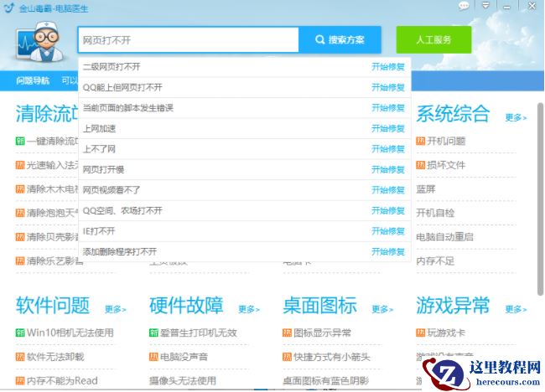Open 快捷方式有小箭头 item
Image resolution: width=545 pixels, height=392 pixels.
pos(332,357)
